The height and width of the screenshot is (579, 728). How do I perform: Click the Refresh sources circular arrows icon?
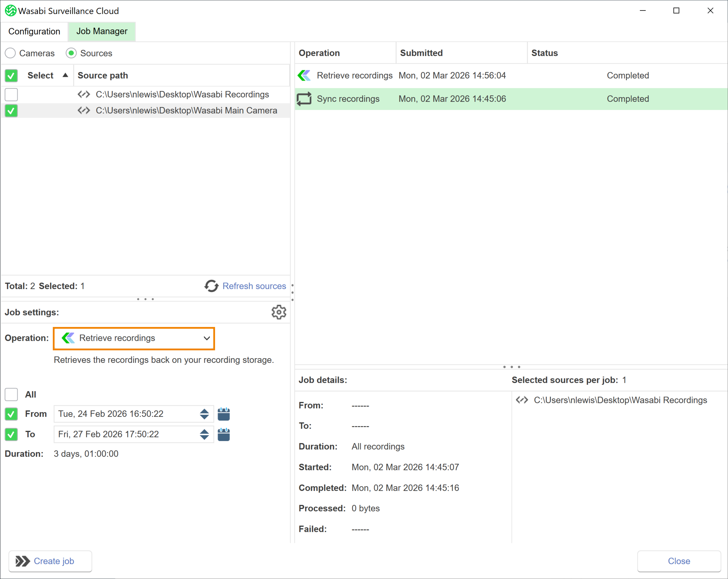[x=211, y=286]
